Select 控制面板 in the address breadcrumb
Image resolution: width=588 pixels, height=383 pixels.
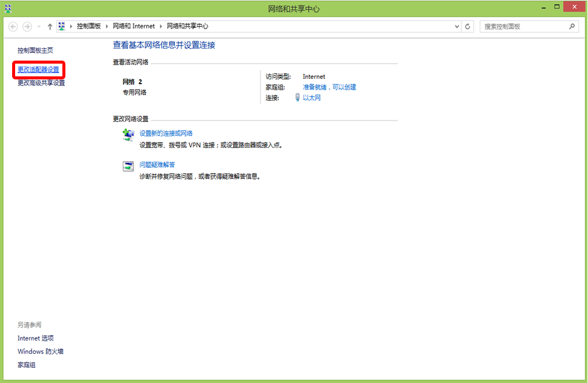click(x=88, y=27)
